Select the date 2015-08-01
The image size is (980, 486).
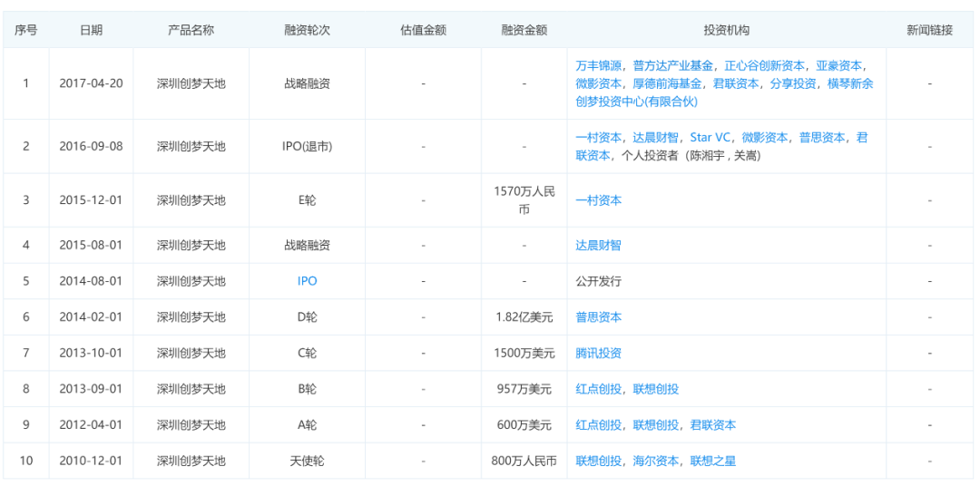coord(92,246)
